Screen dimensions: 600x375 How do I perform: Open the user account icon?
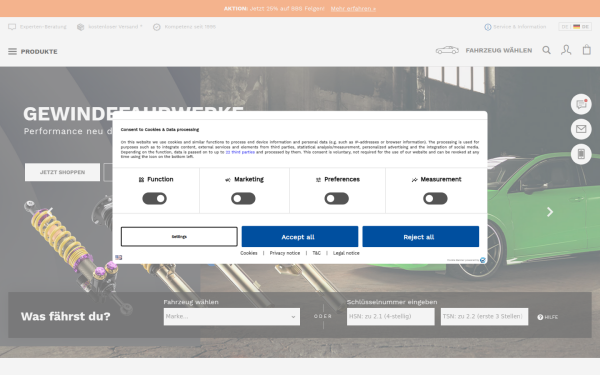(x=566, y=50)
